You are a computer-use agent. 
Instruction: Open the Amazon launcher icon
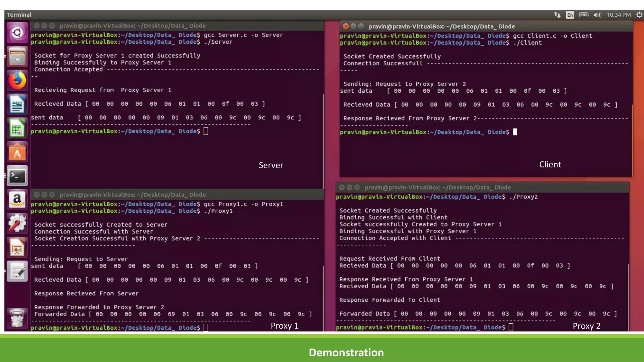[17, 200]
